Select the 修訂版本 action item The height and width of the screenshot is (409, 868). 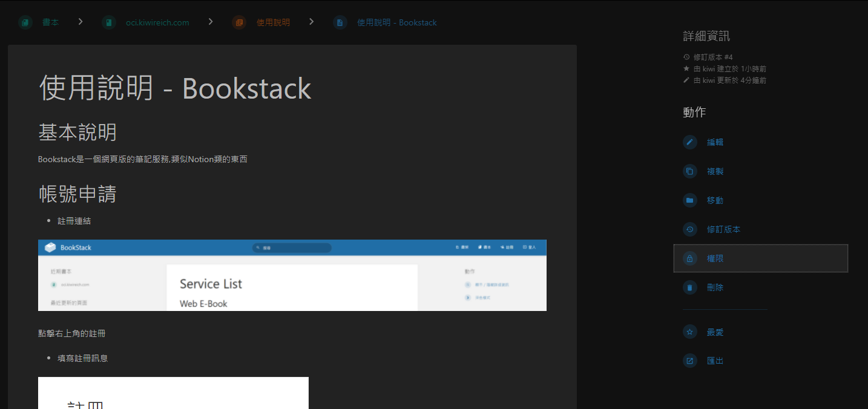tap(723, 229)
